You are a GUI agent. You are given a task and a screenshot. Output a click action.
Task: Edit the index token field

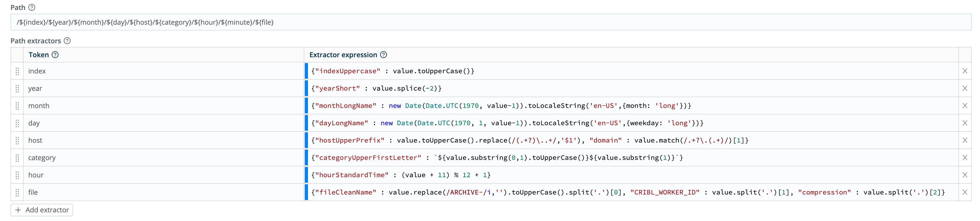(x=164, y=71)
